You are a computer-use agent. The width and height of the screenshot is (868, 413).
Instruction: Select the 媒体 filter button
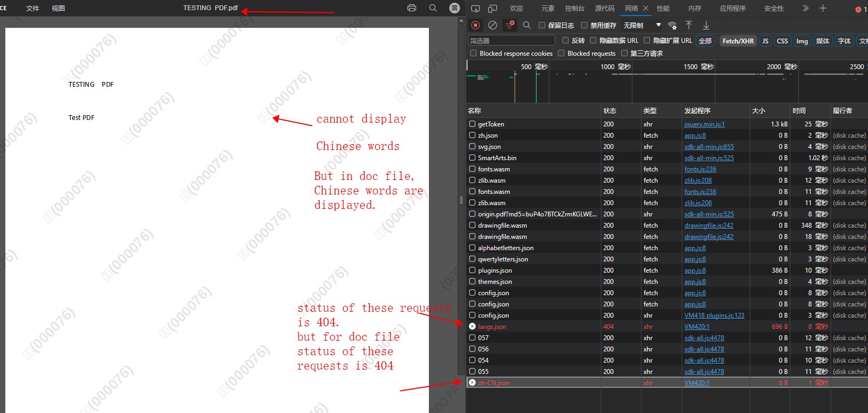pyautogui.click(x=823, y=41)
